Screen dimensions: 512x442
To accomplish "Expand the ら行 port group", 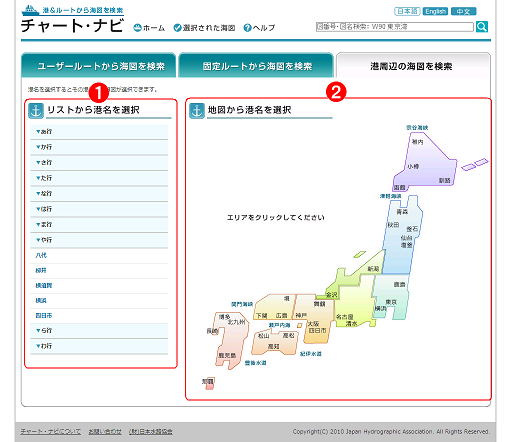I will [x=99, y=331].
